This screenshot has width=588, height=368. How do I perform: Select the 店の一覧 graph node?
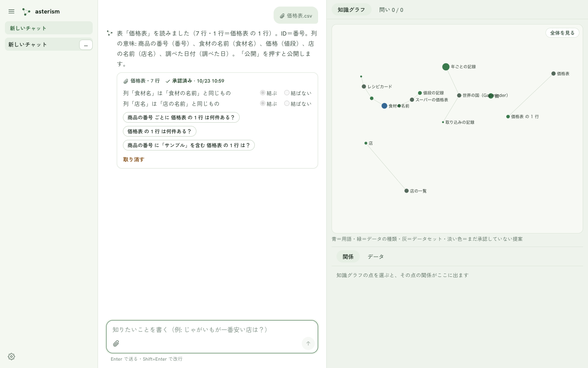click(x=406, y=191)
